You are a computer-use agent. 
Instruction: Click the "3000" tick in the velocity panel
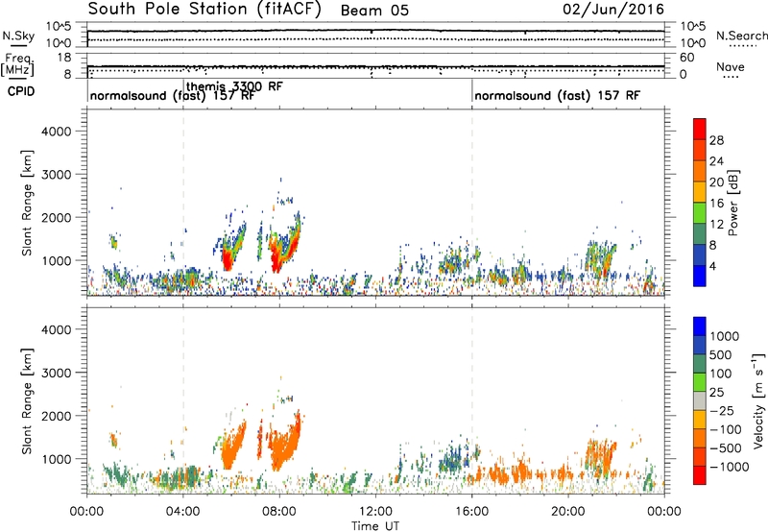(x=56, y=373)
